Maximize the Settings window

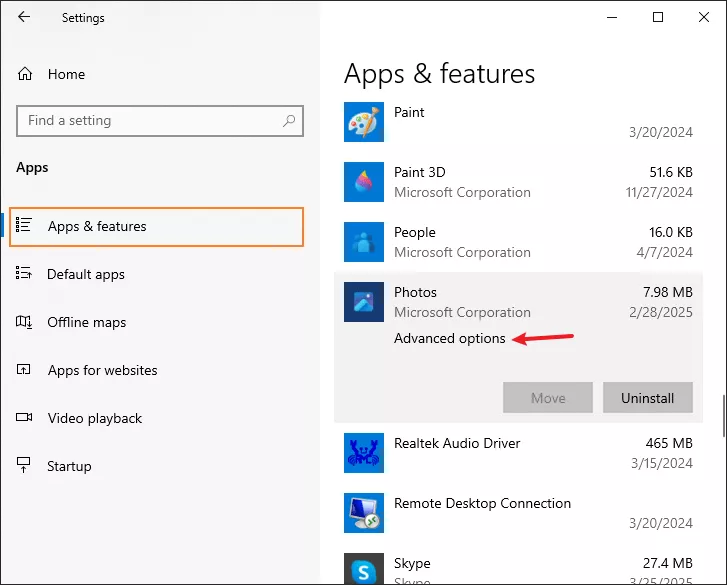pos(658,17)
